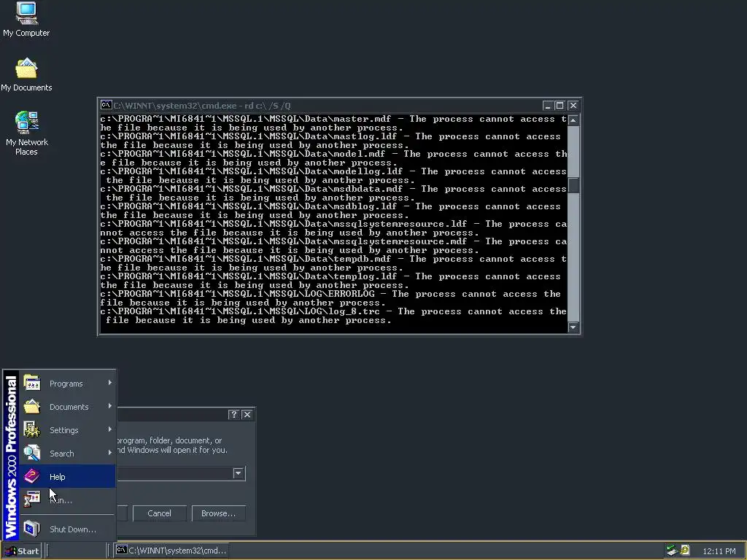Click Browse... in the Run dialog

(x=219, y=513)
